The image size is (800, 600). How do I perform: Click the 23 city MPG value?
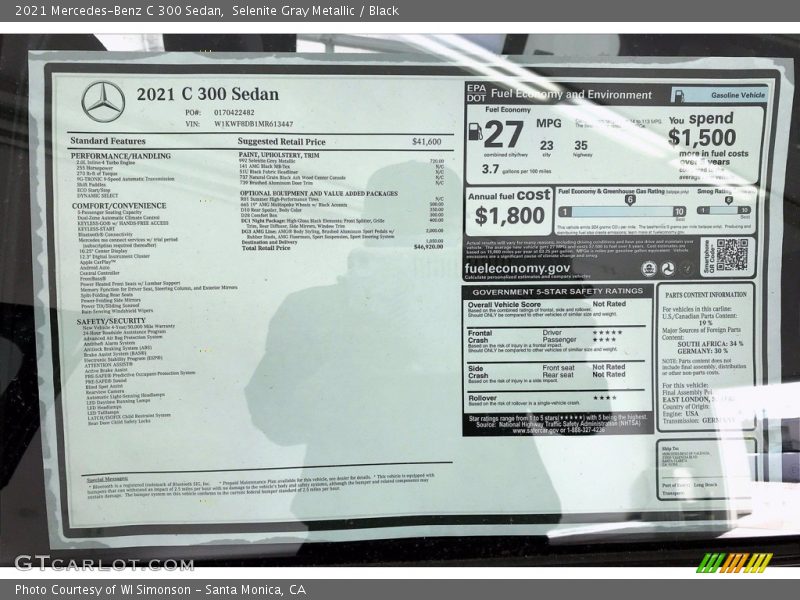(x=546, y=146)
